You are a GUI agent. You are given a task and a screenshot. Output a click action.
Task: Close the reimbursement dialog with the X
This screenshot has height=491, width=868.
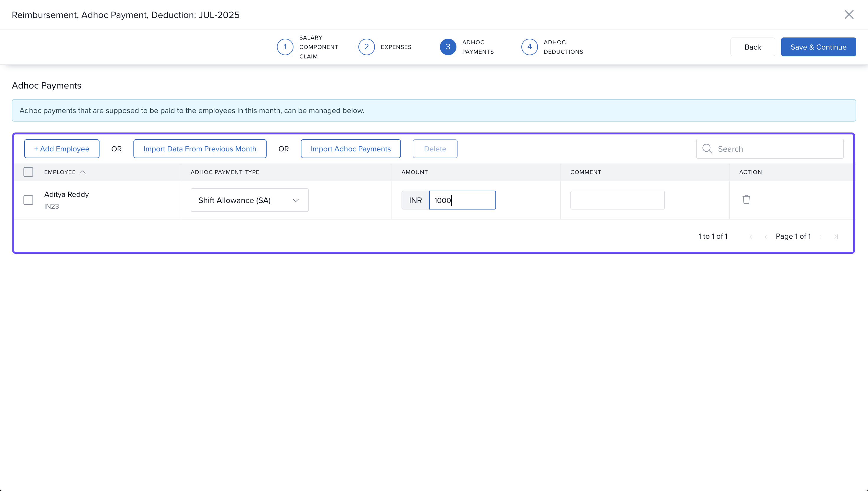tap(849, 14)
